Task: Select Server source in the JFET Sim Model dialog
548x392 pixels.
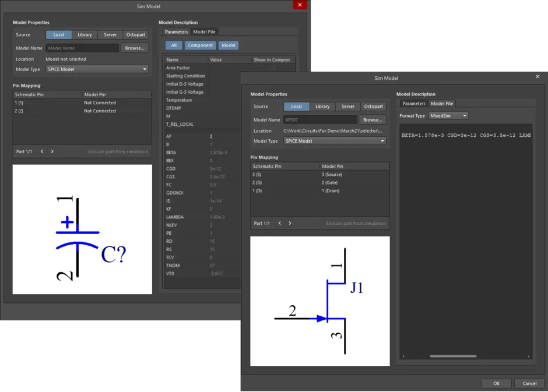Action: click(x=347, y=107)
